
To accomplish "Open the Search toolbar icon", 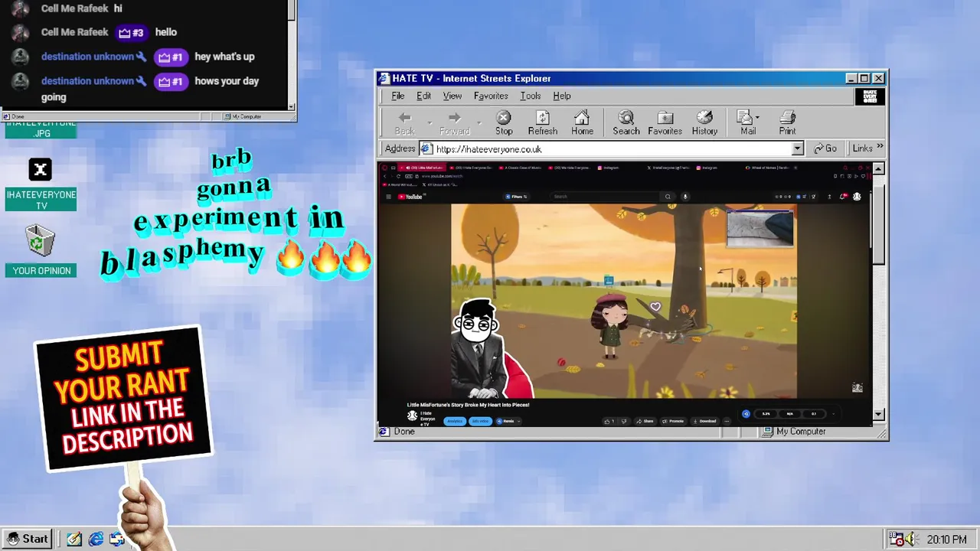I will pyautogui.click(x=626, y=117).
